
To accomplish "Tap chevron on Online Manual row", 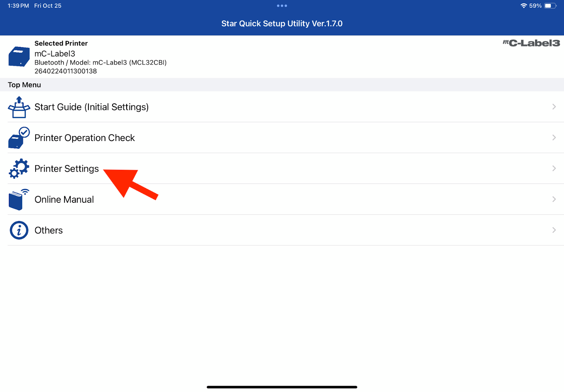I will [554, 199].
